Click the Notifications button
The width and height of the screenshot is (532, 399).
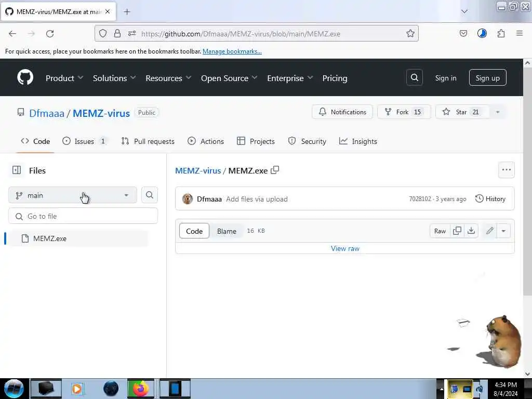coord(342,112)
